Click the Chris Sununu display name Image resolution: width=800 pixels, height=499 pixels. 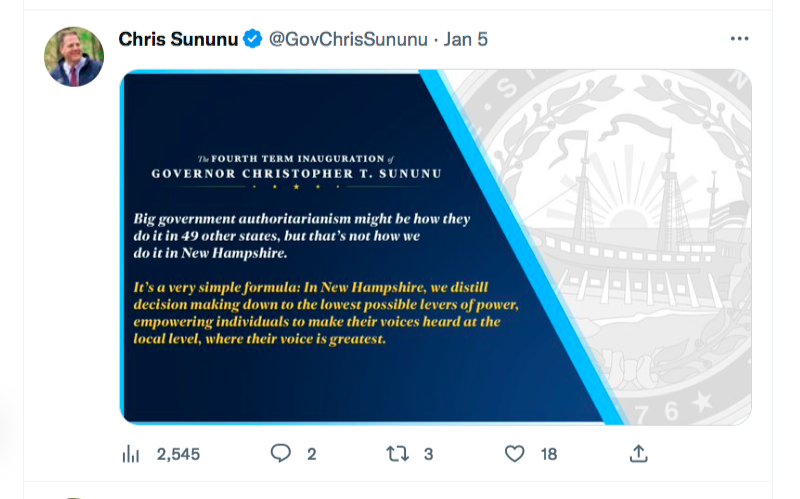coord(179,39)
